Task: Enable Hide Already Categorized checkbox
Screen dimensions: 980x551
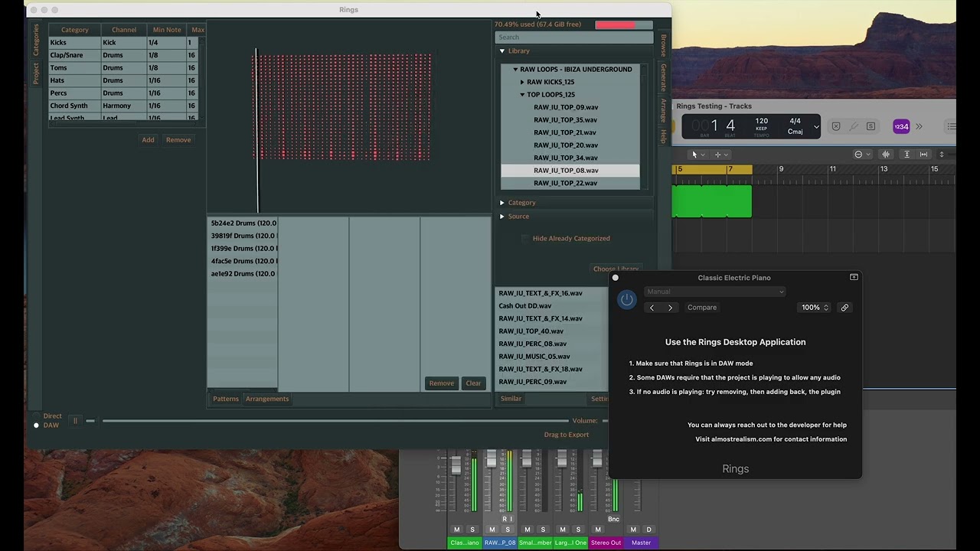Action: tap(525, 239)
